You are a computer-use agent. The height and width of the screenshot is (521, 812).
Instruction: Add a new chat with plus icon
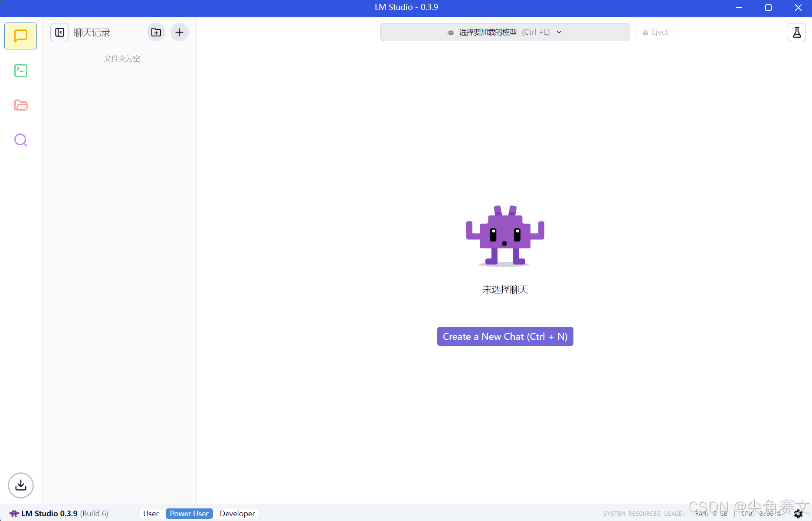point(179,33)
